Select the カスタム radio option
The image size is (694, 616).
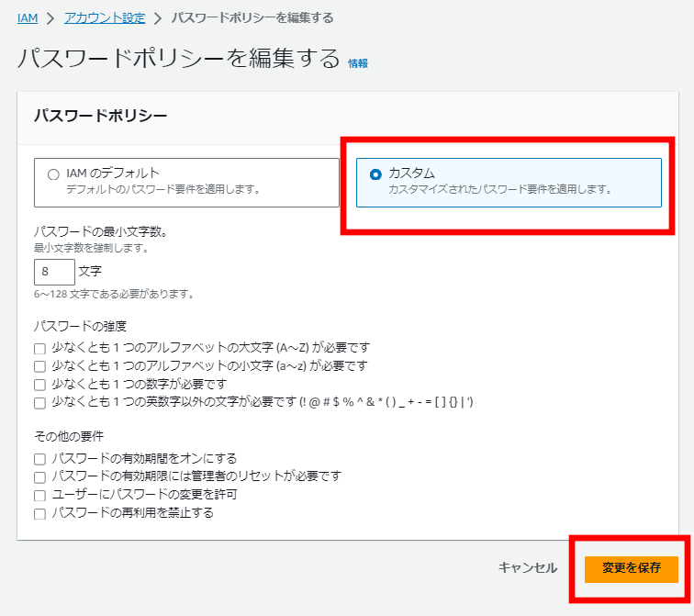pos(375,174)
